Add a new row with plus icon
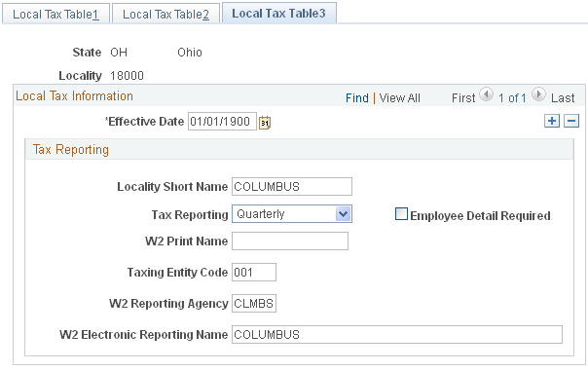Viewport: 588px width, 371px height. point(552,121)
